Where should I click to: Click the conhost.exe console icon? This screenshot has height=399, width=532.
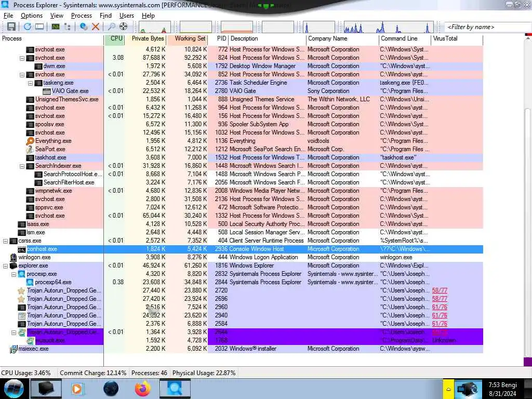[22, 249]
